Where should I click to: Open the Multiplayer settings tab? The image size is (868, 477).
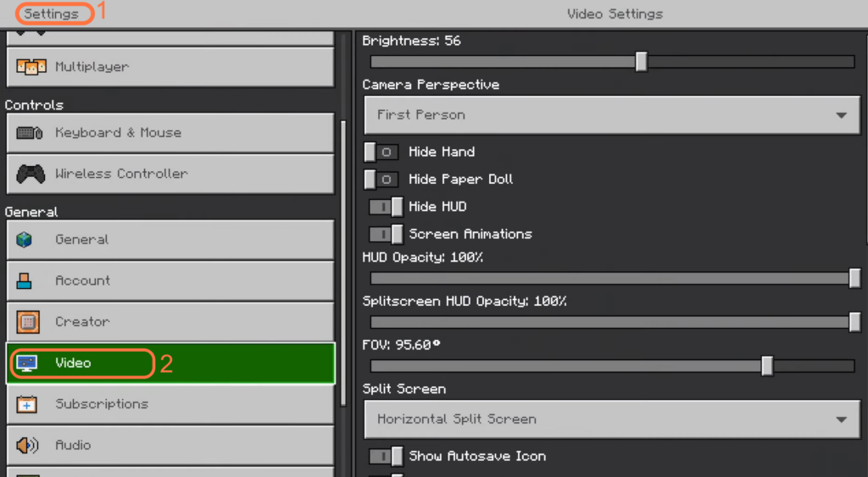170,67
